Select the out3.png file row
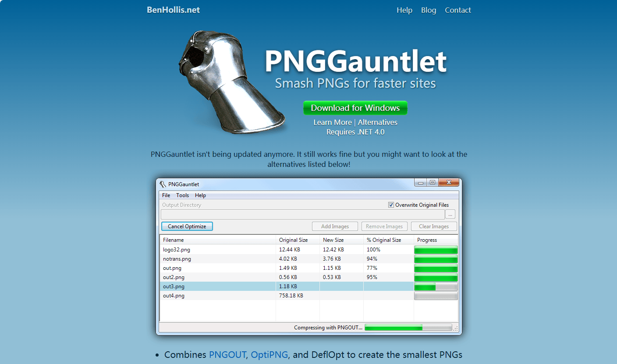This screenshot has width=617, height=364. 309,286
